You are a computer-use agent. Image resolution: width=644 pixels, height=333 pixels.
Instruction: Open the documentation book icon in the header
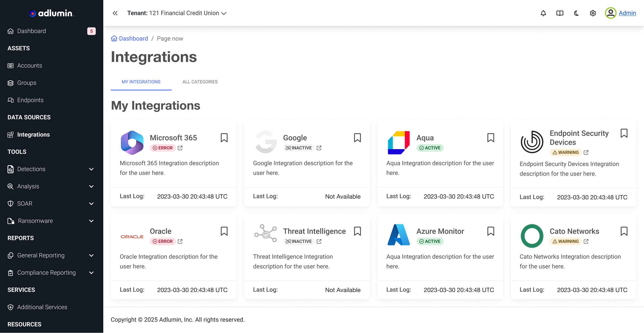560,13
